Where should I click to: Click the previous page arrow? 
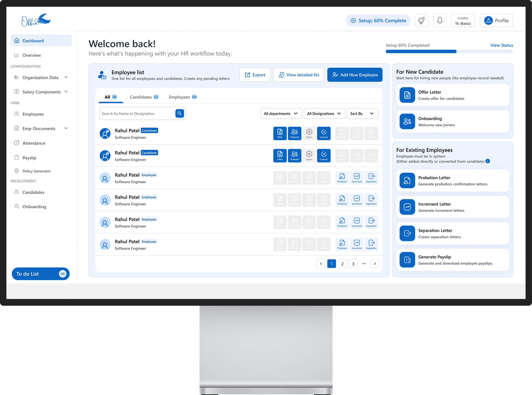[x=321, y=264]
